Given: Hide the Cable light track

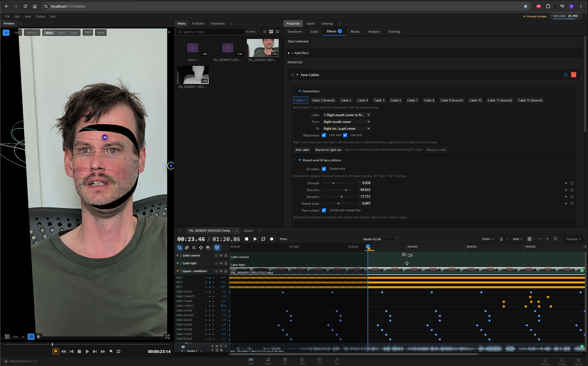Looking at the screenshot, I should click(x=221, y=263).
